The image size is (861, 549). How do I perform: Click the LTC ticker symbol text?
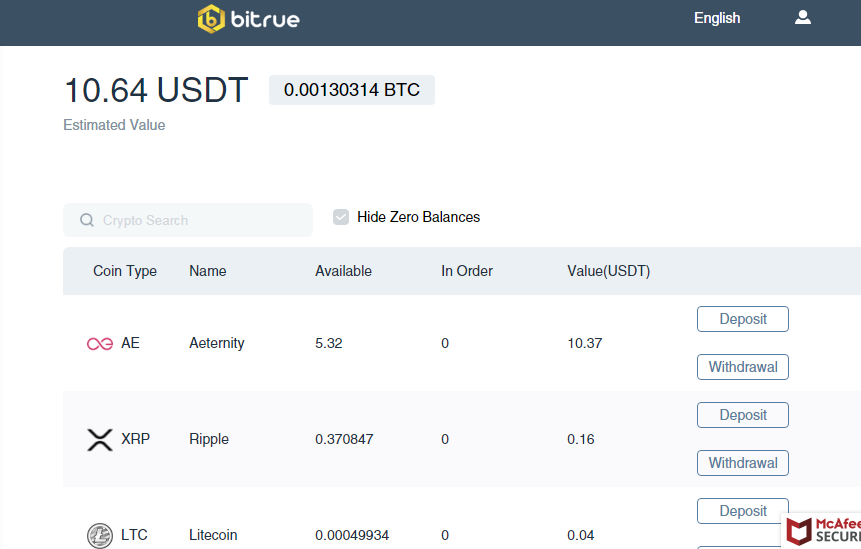click(x=134, y=535)
